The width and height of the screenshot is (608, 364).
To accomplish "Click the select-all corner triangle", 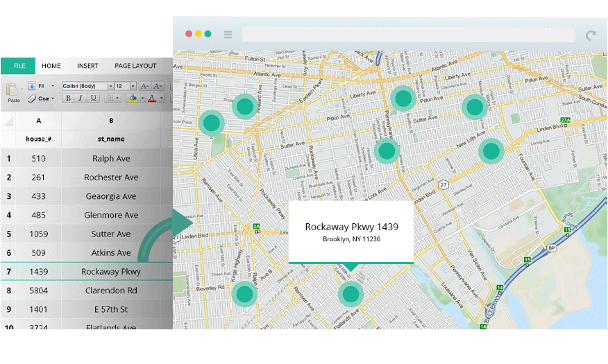I will 8,121.
